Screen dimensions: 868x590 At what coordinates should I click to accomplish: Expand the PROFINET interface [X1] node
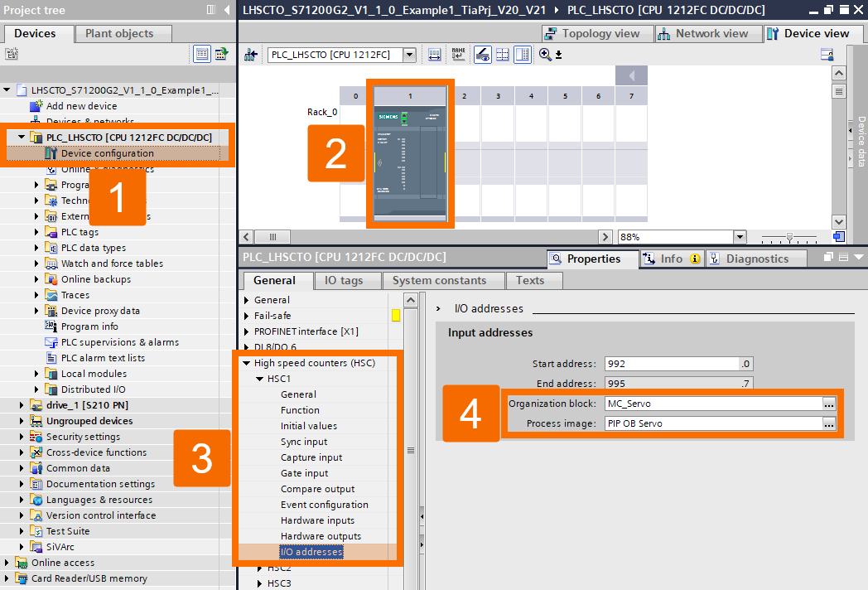[x=247, y=331]
